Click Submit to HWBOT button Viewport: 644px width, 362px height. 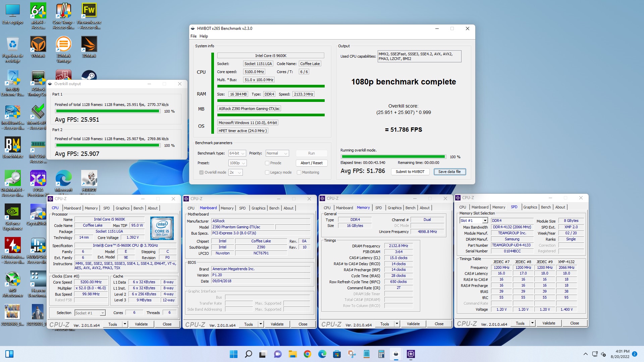(x=410, y=172)
